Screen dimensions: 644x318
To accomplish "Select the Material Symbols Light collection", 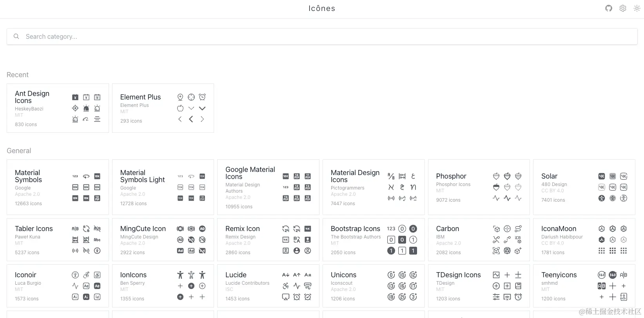I will (x=163, y=187).
